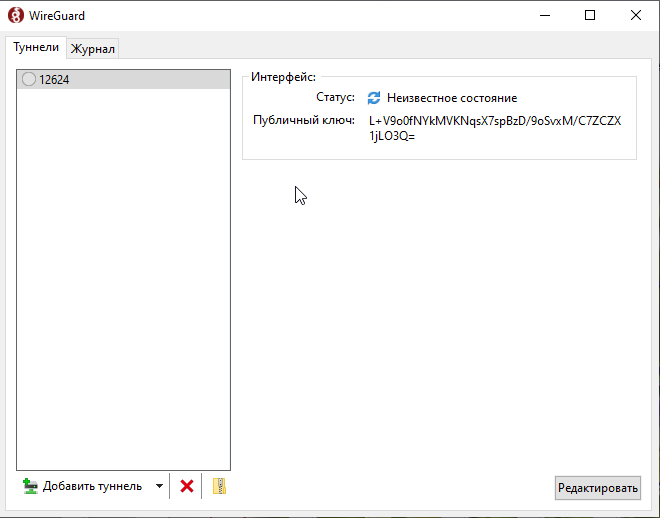Click the Публичный ключ label
This screenshot has height=518, width=660.
pos(304,120)
